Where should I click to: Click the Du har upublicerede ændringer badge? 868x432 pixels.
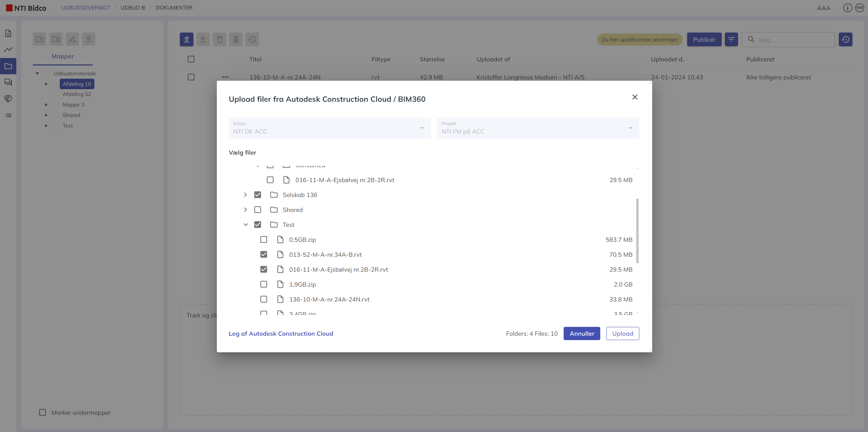click(x=639, y=39)
